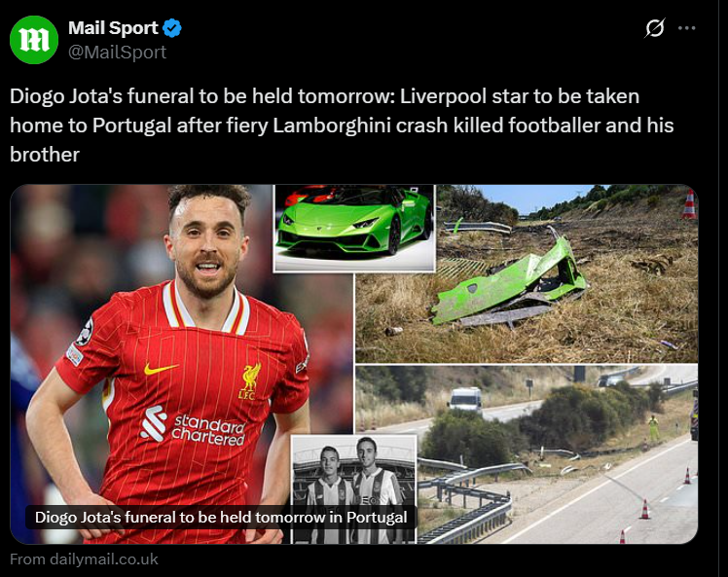Open the three-dot more options menu
Image resolution: width=728 pixels, height=577 pixels.
click(687, 28)
